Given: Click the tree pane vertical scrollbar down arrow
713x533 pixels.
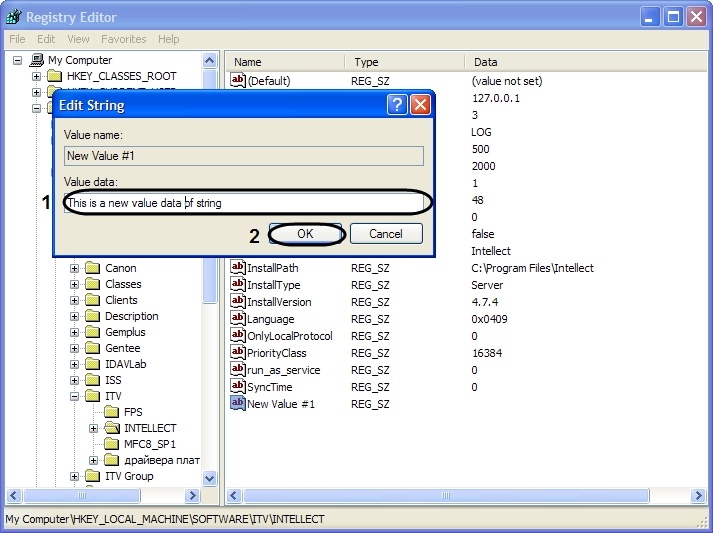Looking at the screenshot, I should pos(210,478).
